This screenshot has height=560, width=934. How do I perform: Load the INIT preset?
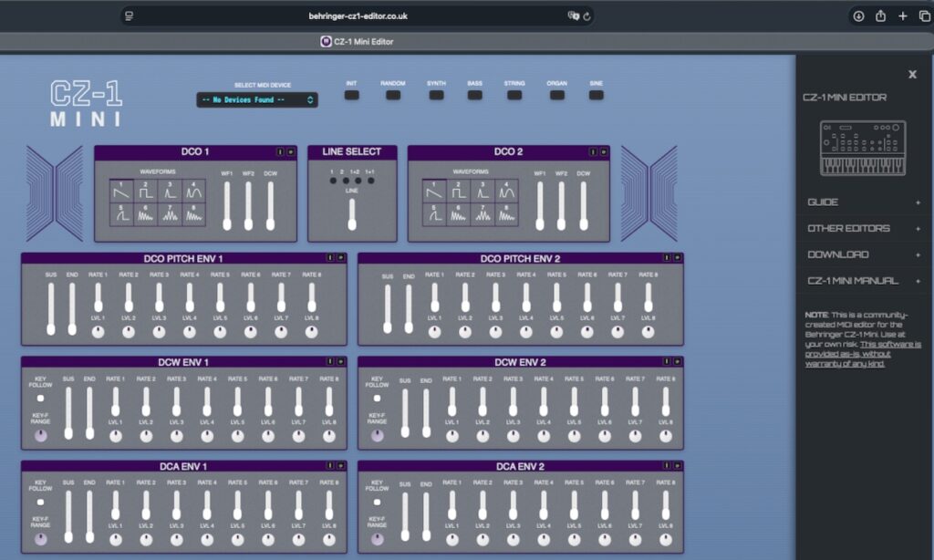point(351,95)
